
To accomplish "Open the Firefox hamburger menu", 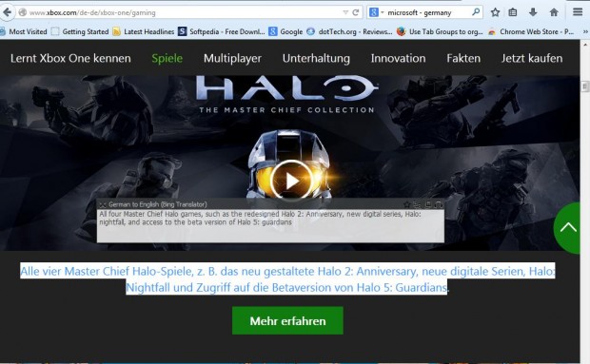I will click(x=578, y=12).
